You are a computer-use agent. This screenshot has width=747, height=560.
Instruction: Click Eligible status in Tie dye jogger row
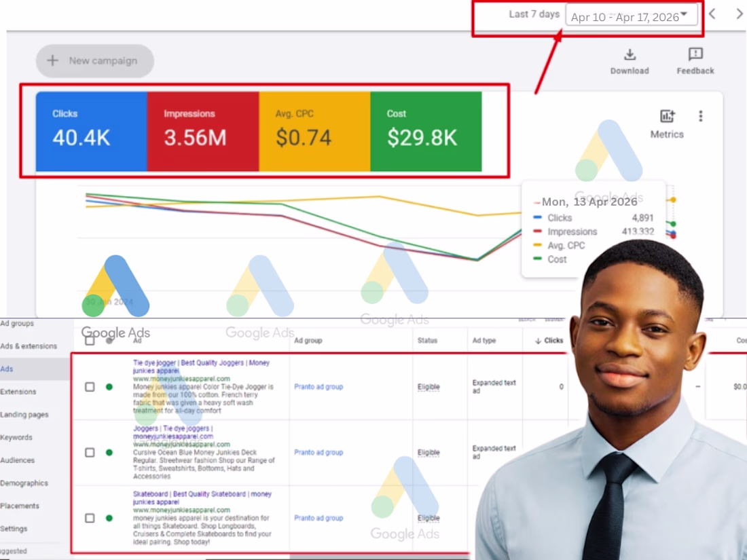point(429,387)
